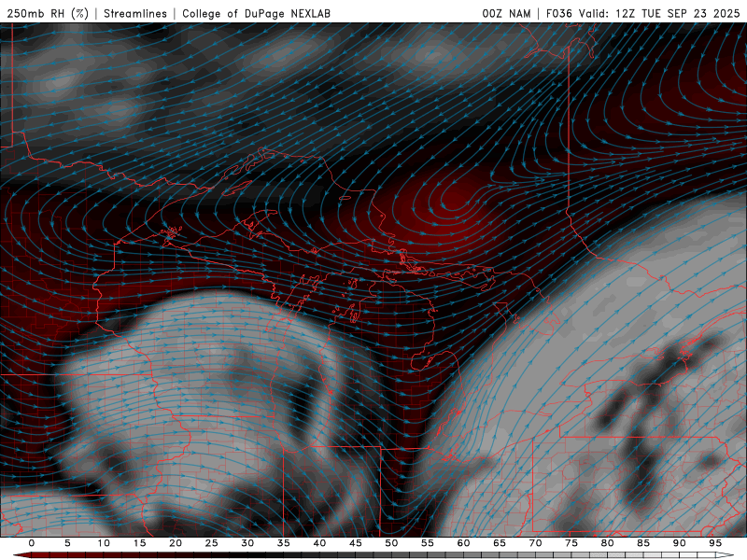Click the color scale label "30"

pyautogui.click(x=247, y=543)
